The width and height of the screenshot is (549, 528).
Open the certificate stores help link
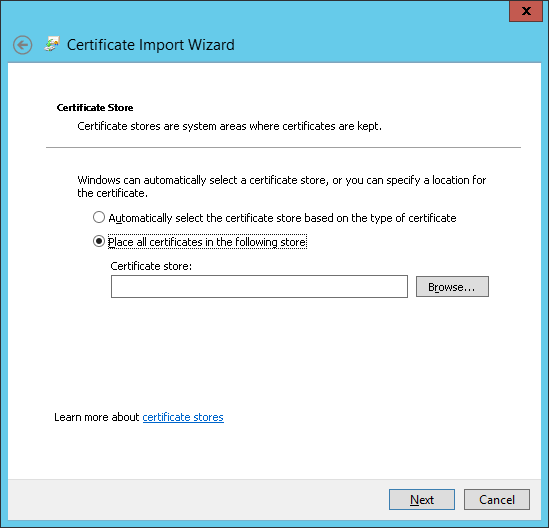pyautogui.click(x=183, y=417)
